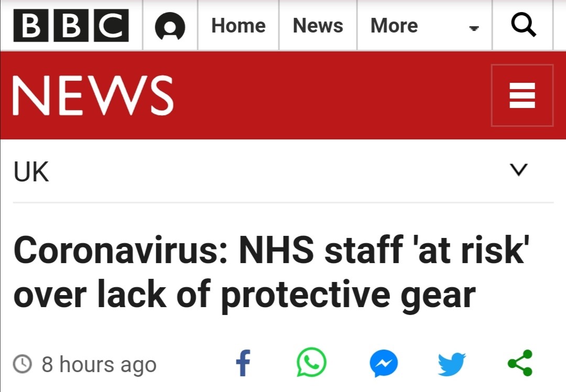Click the BBC logo blocks

pos(71,26)
